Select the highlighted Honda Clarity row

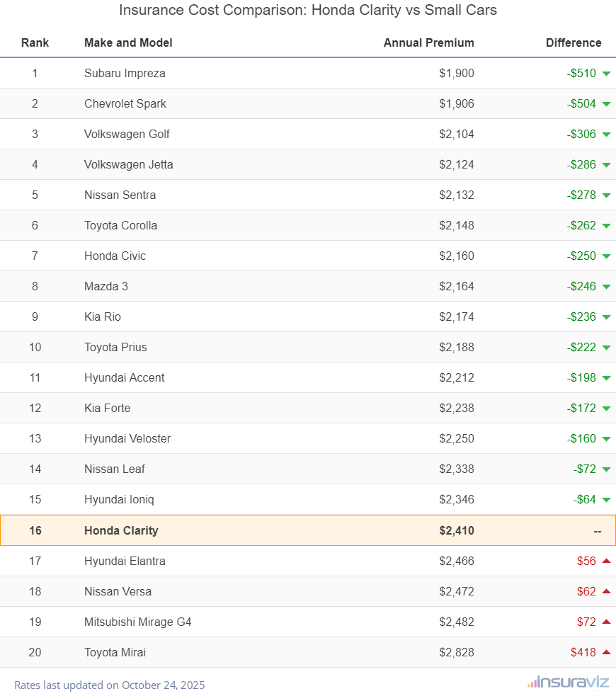pos(308,530)
